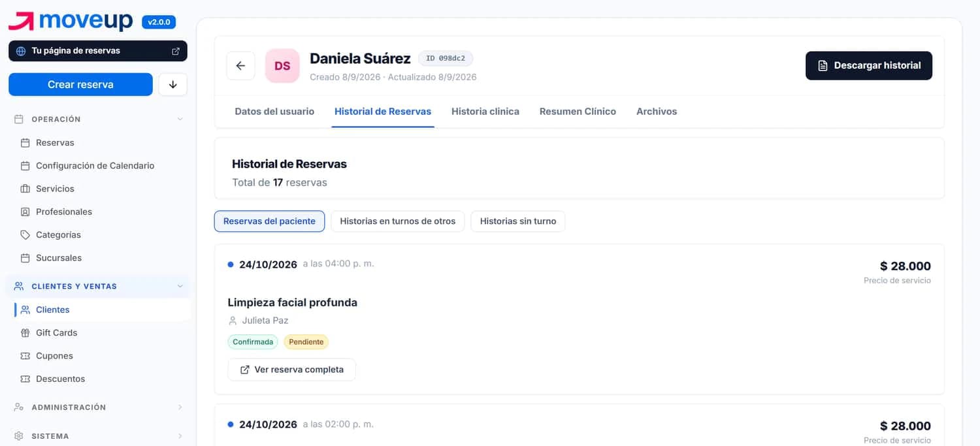Viewport: 980px width, 446px height.
Task: Click Ver reserva completa for 04:00 p. m. booking
Action: 291,370
